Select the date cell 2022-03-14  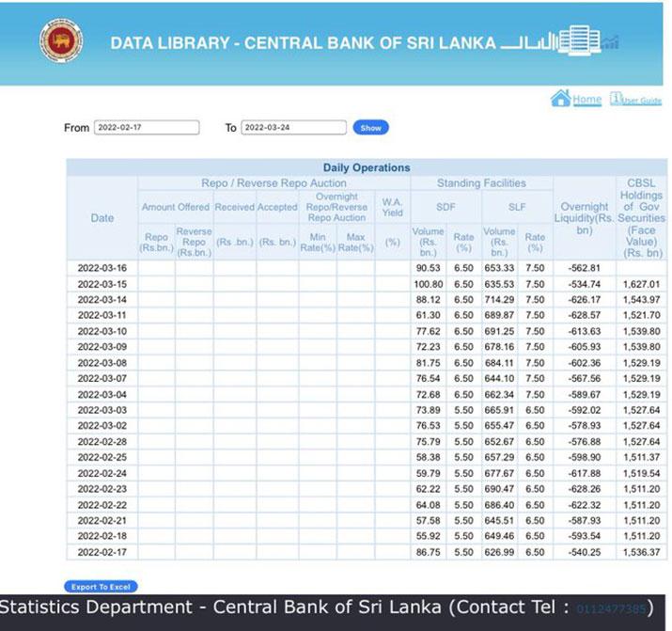[x=102, y=300]
